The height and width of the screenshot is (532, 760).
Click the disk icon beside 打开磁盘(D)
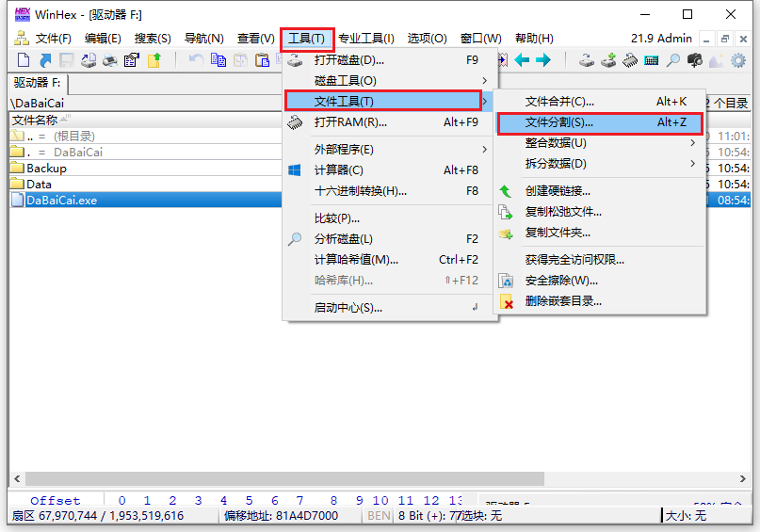click(295, 60)
